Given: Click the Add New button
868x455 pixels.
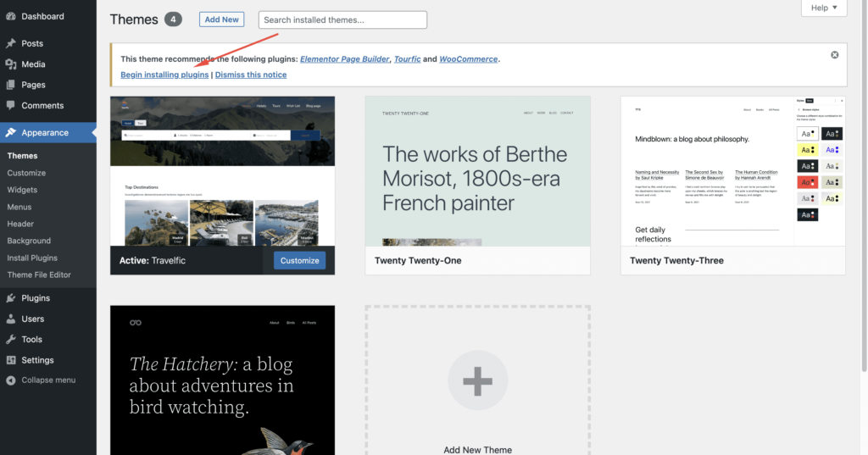Looking at the screenshot, I should coord(221,19).
